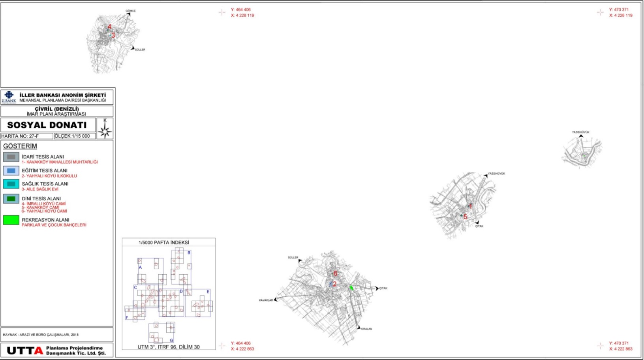644x360 pixels.
Task: Click the ÖLÇEK 1/15 000 scale field
Action: (74, 136)
